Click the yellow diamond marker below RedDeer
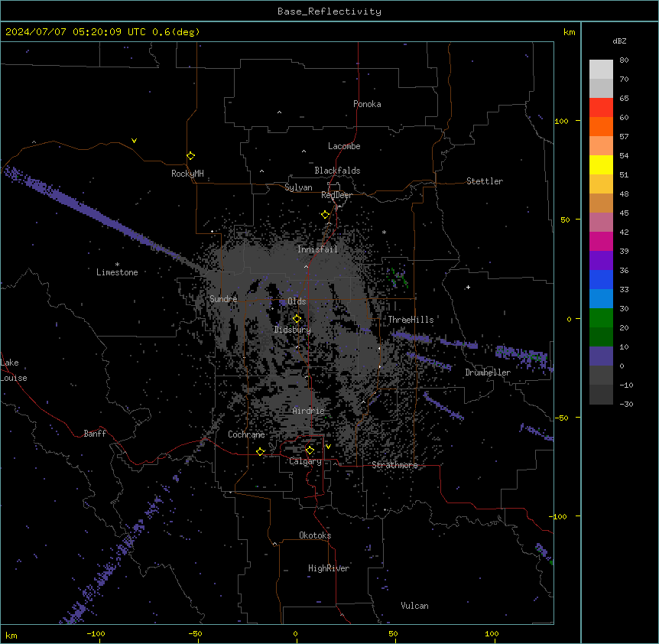The width and height of the screenshot is (659, 644). pyautogui.click(x=325, y=215)
